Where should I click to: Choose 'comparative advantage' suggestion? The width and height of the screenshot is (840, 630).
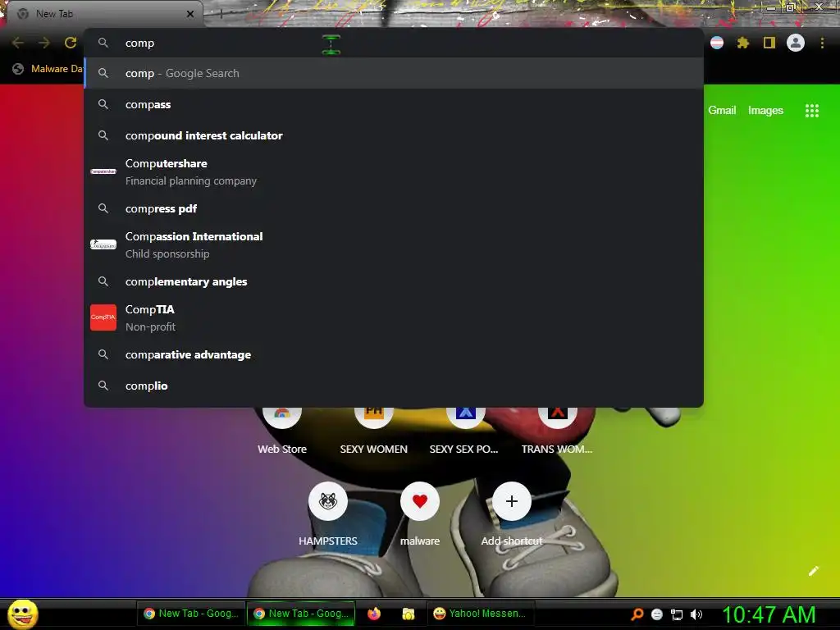click(394, 354)
